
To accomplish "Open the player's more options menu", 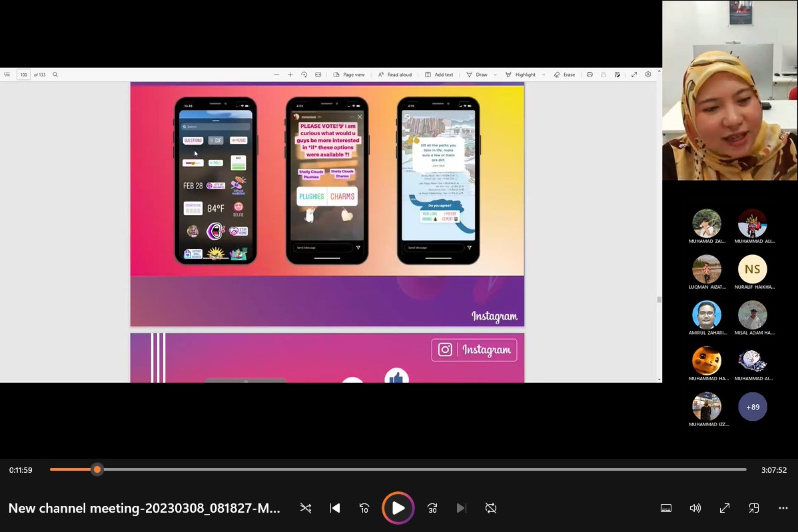I will [x=783, y=508].
